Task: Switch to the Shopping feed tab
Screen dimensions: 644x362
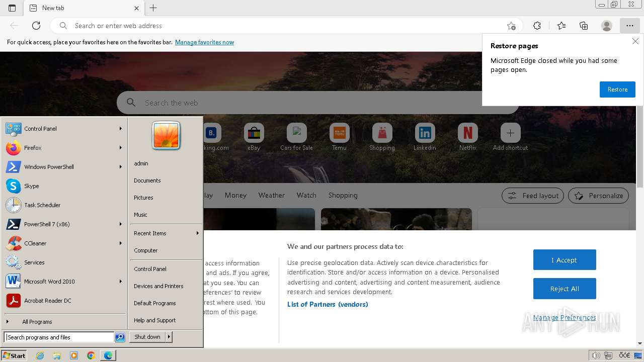Action: pos(343,195)
